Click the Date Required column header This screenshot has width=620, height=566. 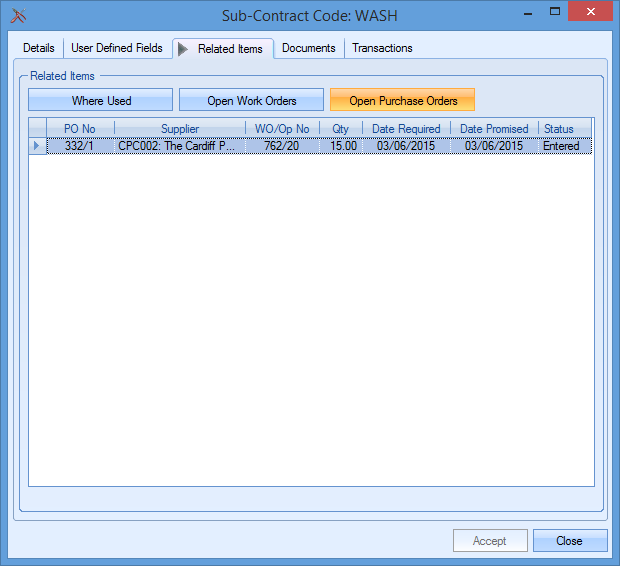pyautogui.click(x=406, y=129)
